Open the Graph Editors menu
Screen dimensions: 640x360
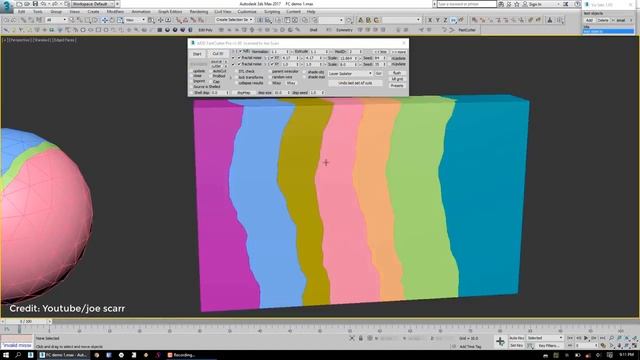[170, 12]
